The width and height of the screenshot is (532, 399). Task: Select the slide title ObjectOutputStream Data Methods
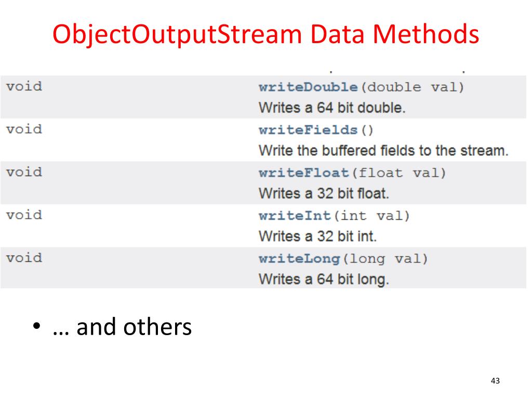click(x=265, y=34)
